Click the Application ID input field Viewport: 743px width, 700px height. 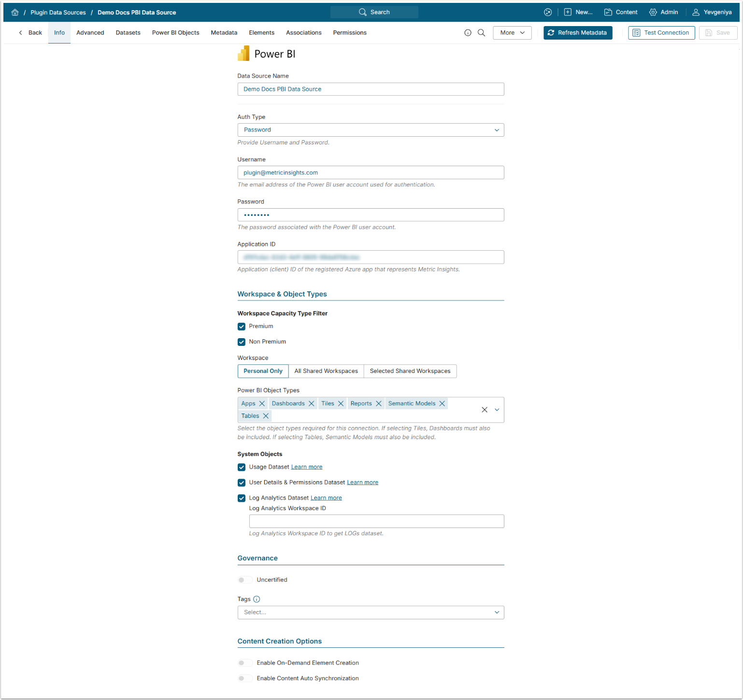371,257
